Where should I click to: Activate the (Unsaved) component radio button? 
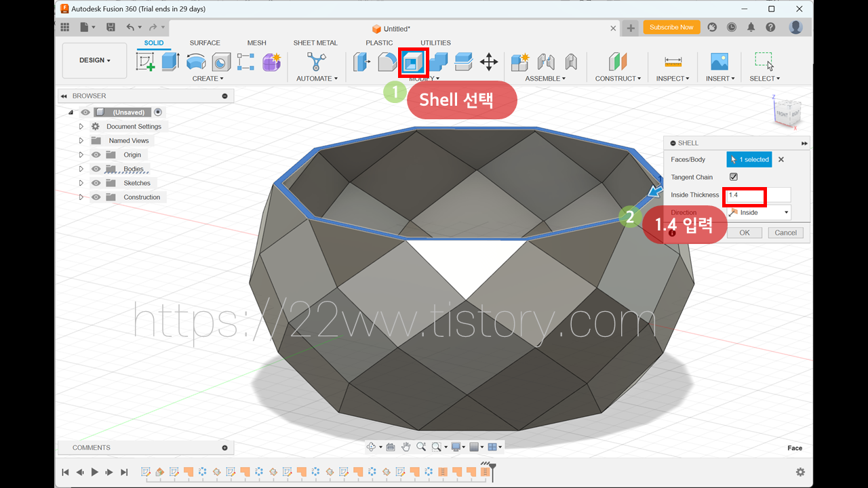point(158,113)
